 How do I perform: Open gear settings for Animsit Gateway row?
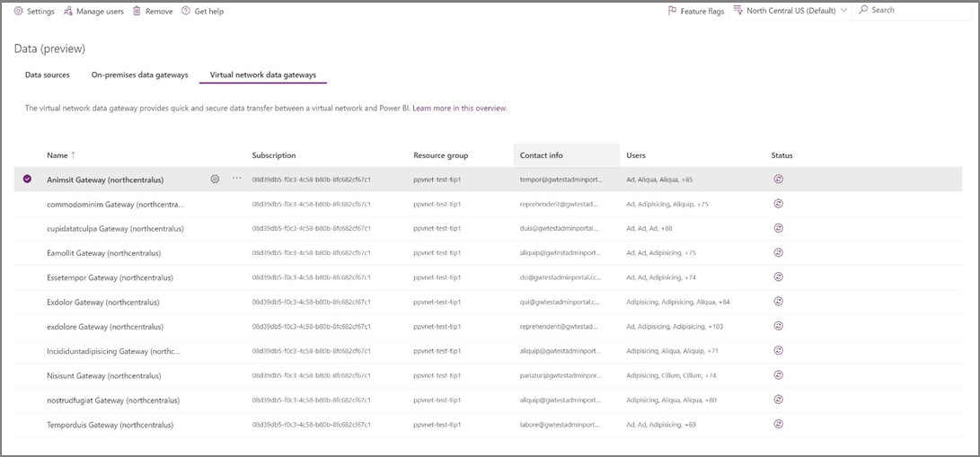coord(215,180)
